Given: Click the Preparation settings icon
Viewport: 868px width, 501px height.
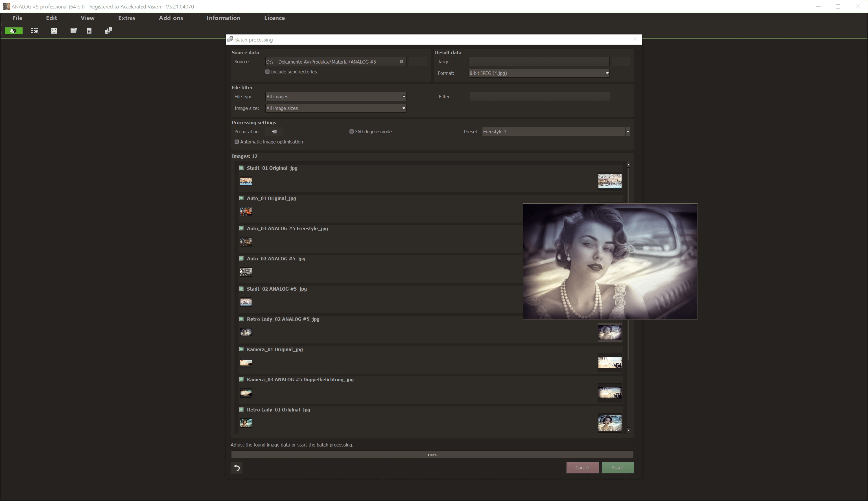Looking at the screenshot, I should click(274, 131).
